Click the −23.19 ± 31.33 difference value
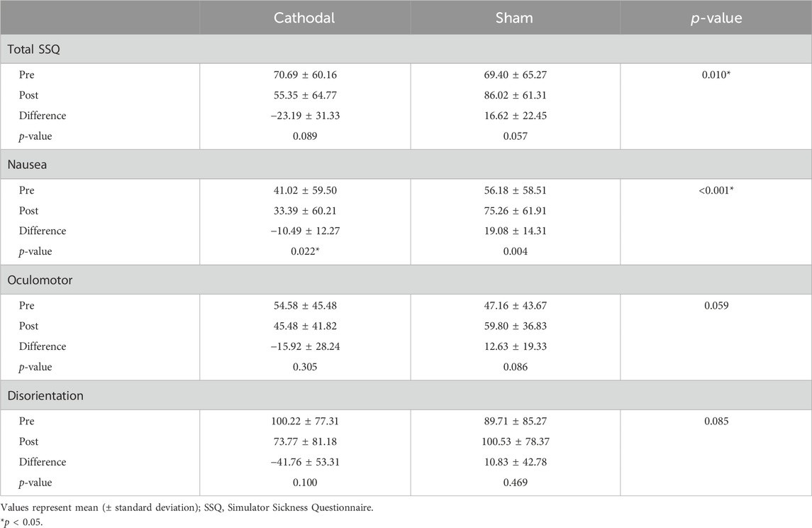This screenshot has width=812, height=528. coord(304,115)
